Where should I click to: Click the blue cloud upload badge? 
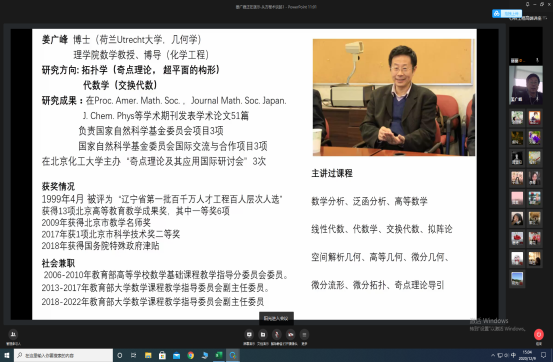507,13
